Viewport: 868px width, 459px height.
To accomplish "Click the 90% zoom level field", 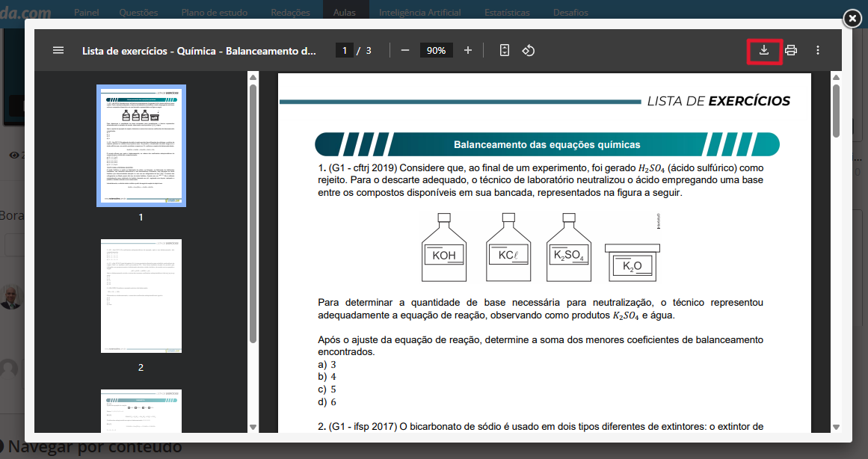I will pyautogui.click(x=436, y=50).
